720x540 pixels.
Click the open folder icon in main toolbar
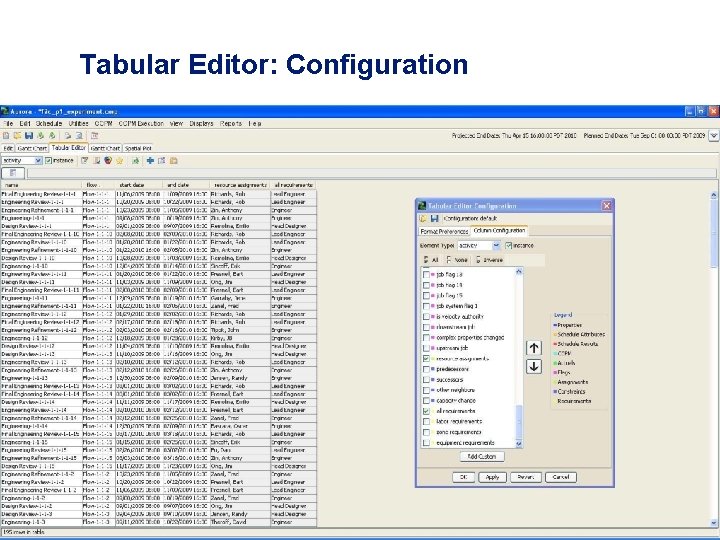click(x=17, y=135)
